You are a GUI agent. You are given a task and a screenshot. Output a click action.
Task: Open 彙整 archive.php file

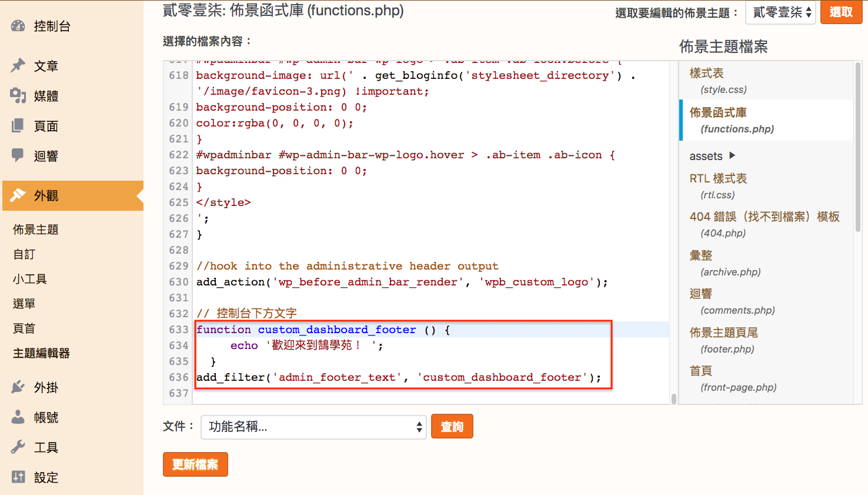click(725, 263)
